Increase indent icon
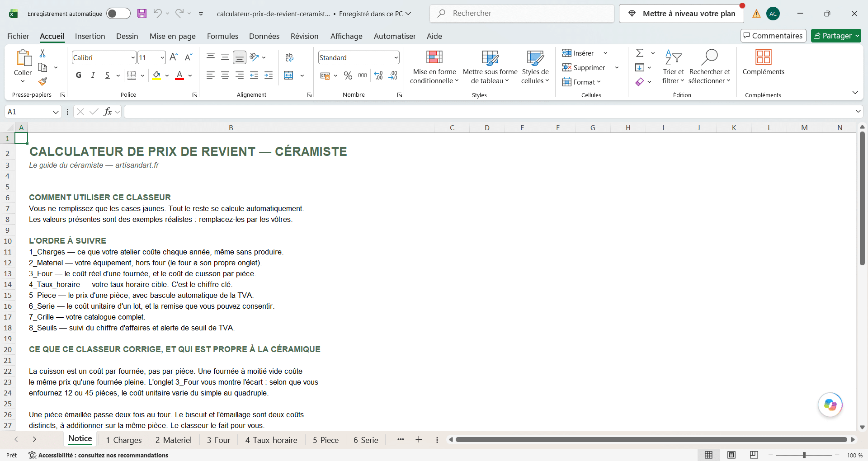 [269, 75]
